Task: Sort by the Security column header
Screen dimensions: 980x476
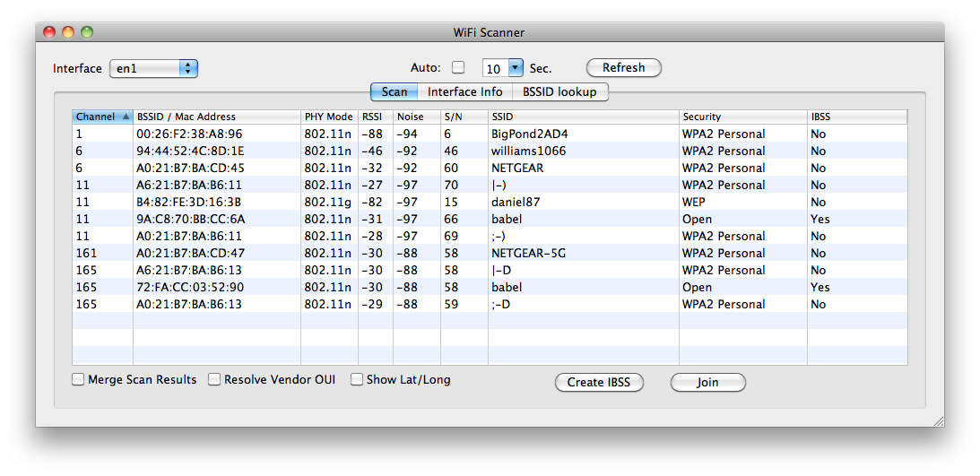Action: click(x=742, y=117)
